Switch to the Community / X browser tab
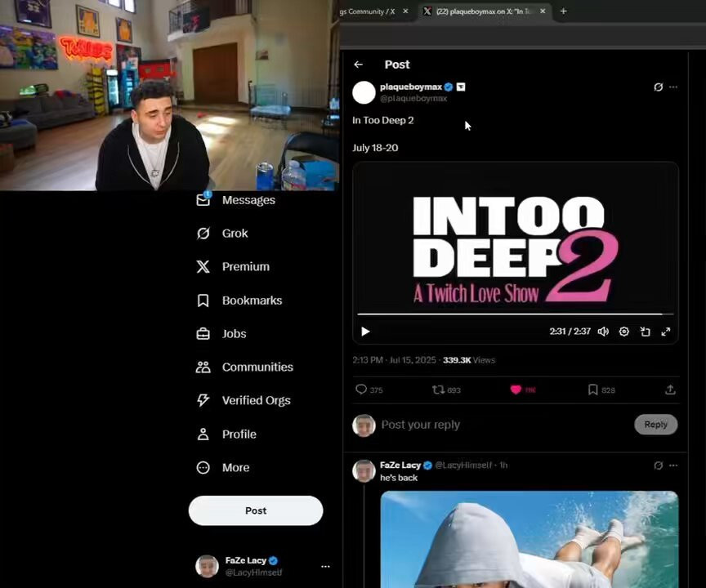706x588 pixels. click(x=368, y=11)
